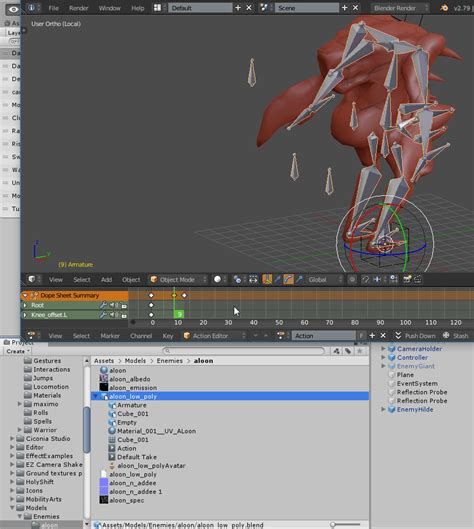Collapse the Dope Sheet Summary row
This screenshot has height=529, width=474.
[25, 296]
